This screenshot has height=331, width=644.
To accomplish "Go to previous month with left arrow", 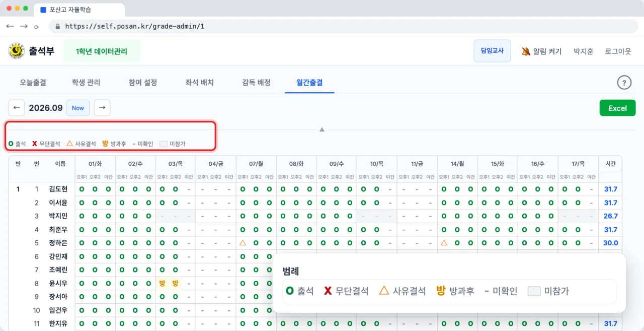I will tap(17, 108).
